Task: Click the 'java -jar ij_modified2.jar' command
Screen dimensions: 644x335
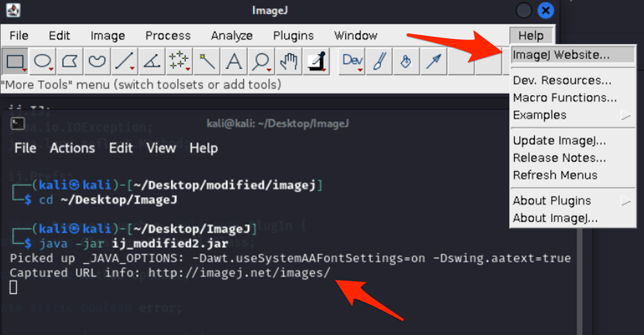Action: click(134, 243)
